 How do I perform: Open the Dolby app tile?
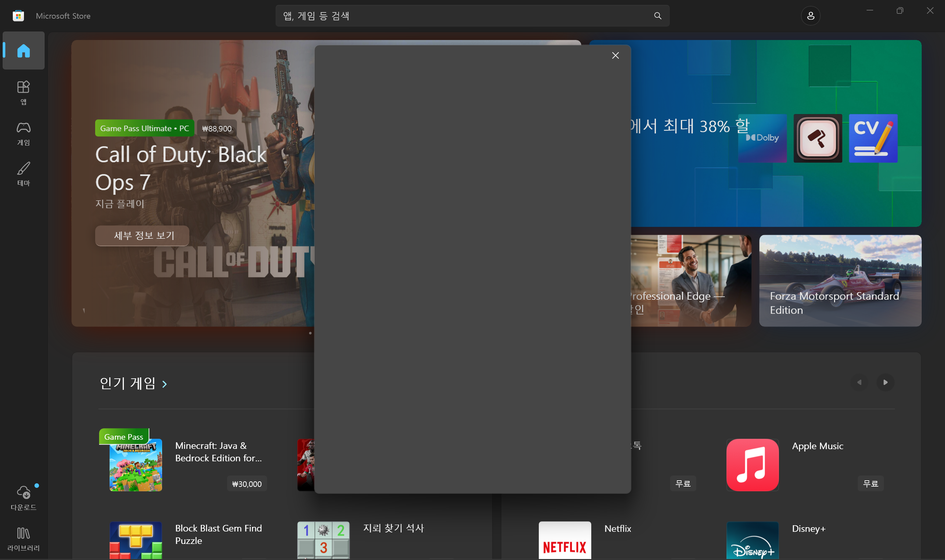point(763,138)
